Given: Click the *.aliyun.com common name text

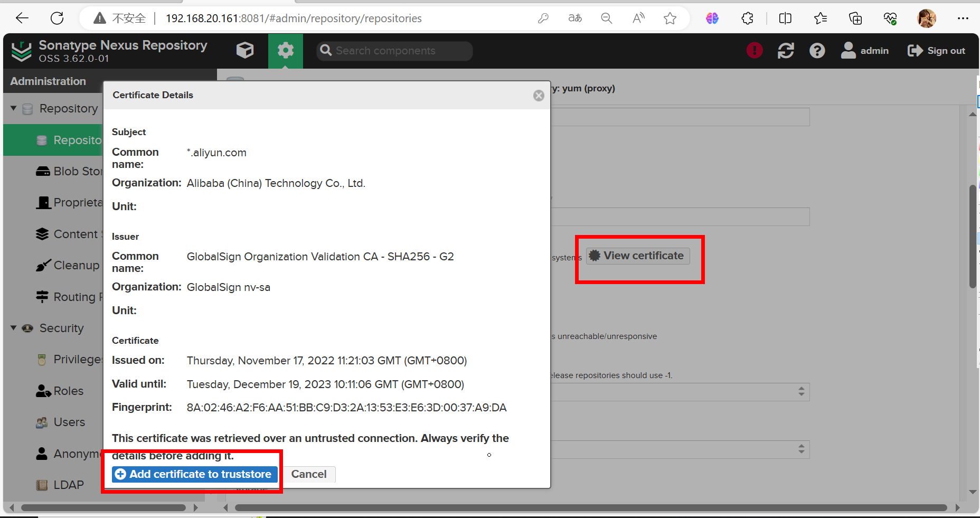Looking at the screenshot, I should [x=216, y=153].
